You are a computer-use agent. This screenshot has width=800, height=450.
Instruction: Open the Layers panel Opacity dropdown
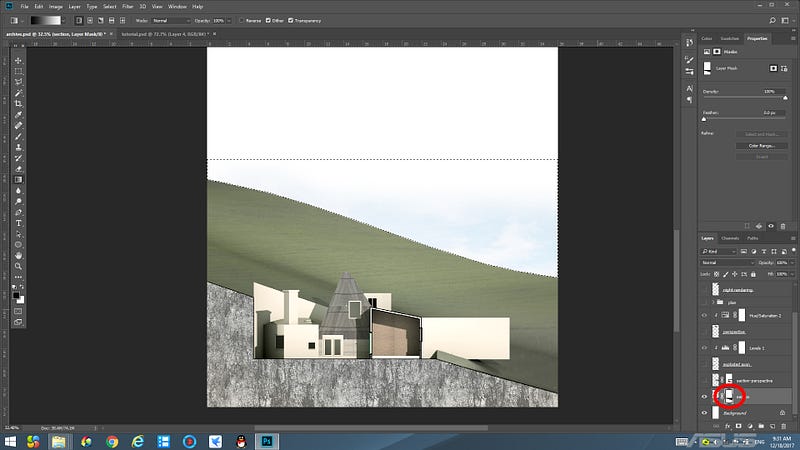pyautogui.click(x=791, y=263)
